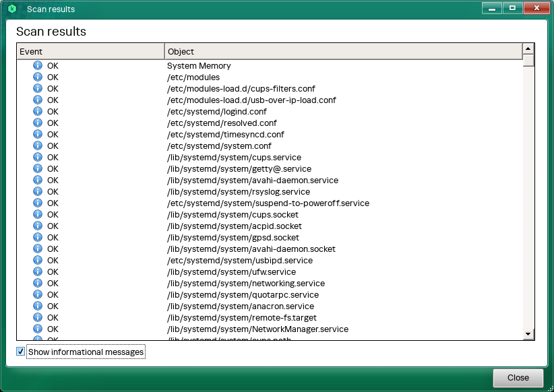
Task: Select the /lib/systemd/system/ufw.service entry
Action: [231, 272]
